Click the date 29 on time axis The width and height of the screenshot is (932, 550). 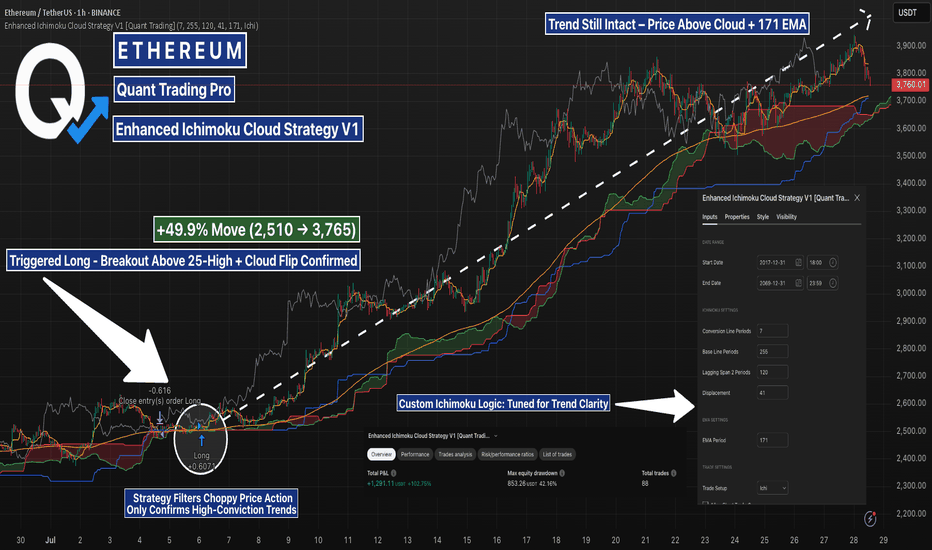coord(884,540)
